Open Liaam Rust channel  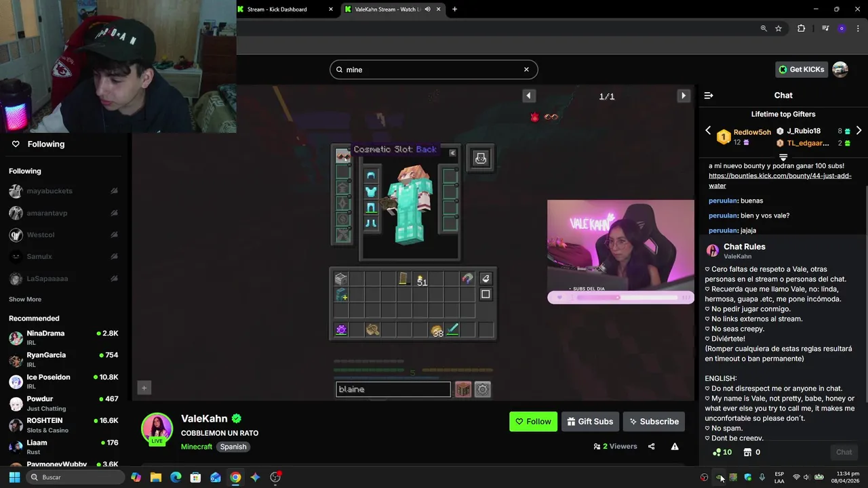64,447
